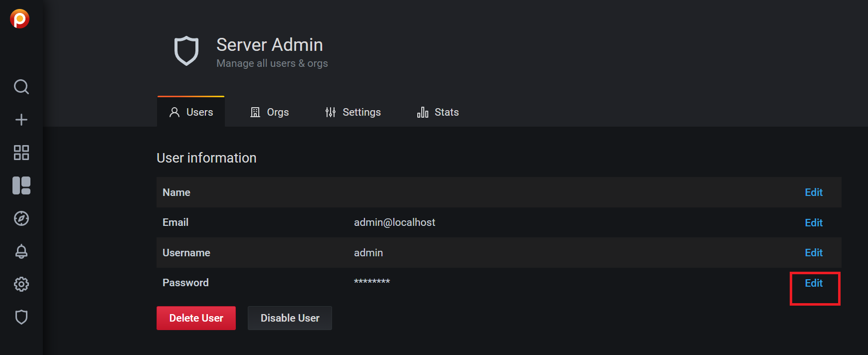This screenshot has width=868, height=355.
Task: Open the Alerting bell icon
Action: point(21,251)
